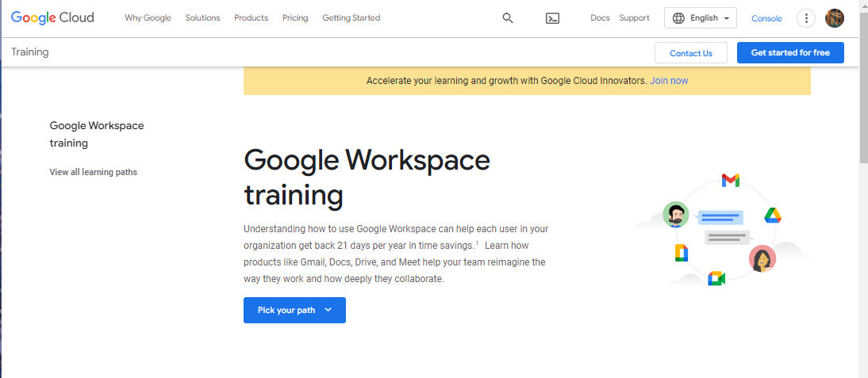This screenshot has width=868, height=378.
Task: Click the woman avatar in illustration
Action: (762, 258)
